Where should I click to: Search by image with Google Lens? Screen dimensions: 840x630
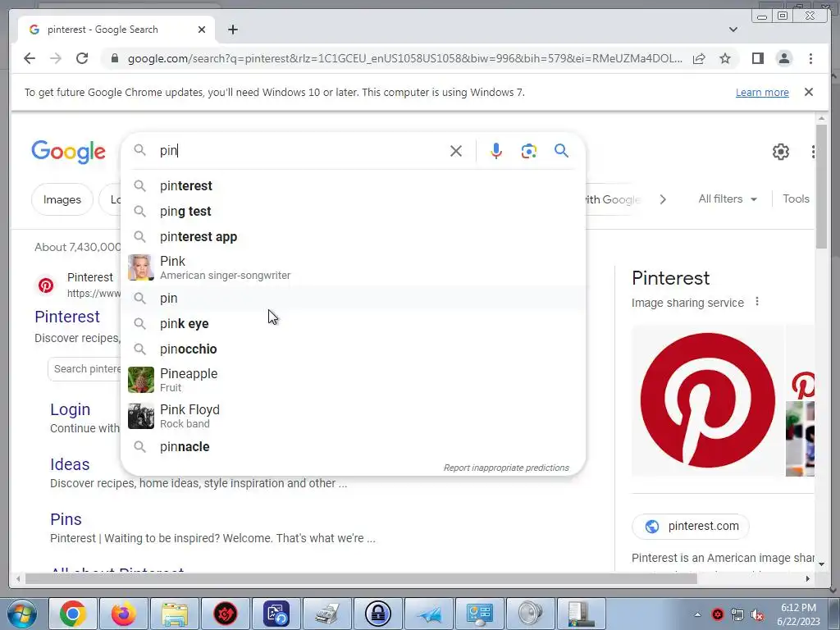pos(529,151)
